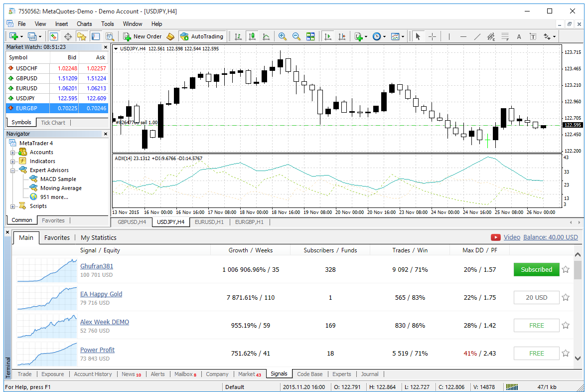This screenshot has width=588, height=392.
Task: Switch to the EURUSD,H1 chart tab
Action: [x=209, y=222]
